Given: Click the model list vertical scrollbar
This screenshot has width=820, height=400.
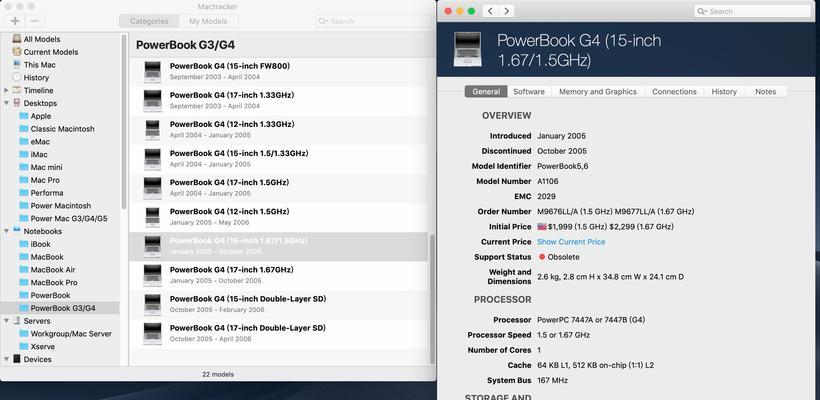Looking at the screenshot, I should coord(432,299).
